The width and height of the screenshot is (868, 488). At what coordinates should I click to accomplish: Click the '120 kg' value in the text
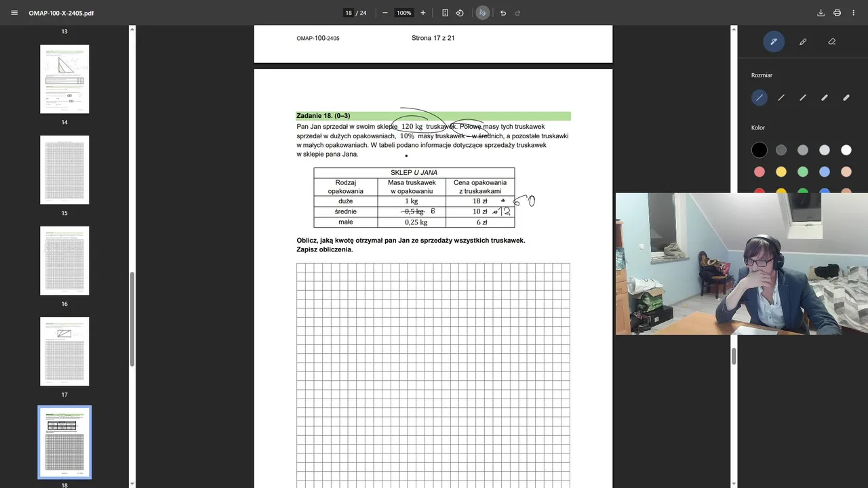[412, 127]
